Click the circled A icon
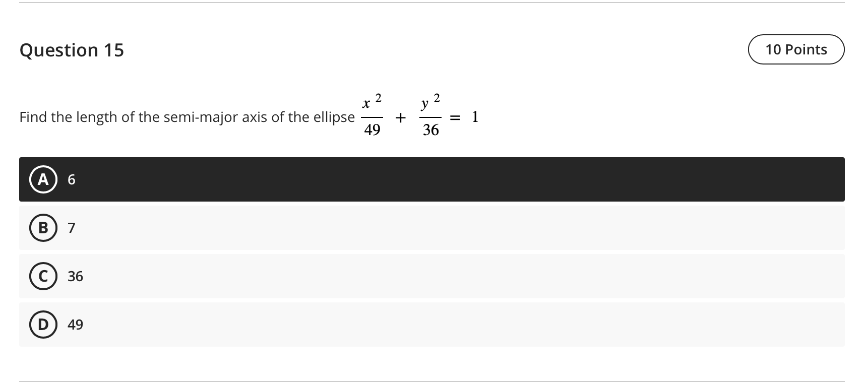The image size is (868, 385). pos(43,179)
